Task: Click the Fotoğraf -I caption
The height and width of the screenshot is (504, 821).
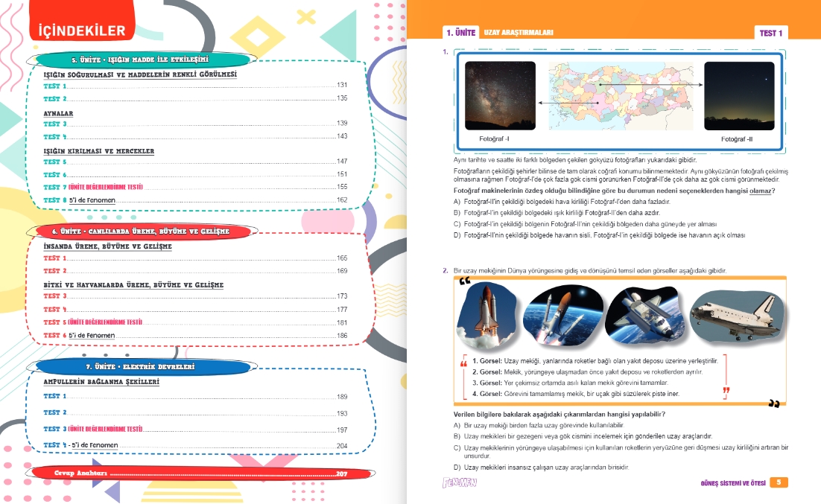Action: (494, 138)
